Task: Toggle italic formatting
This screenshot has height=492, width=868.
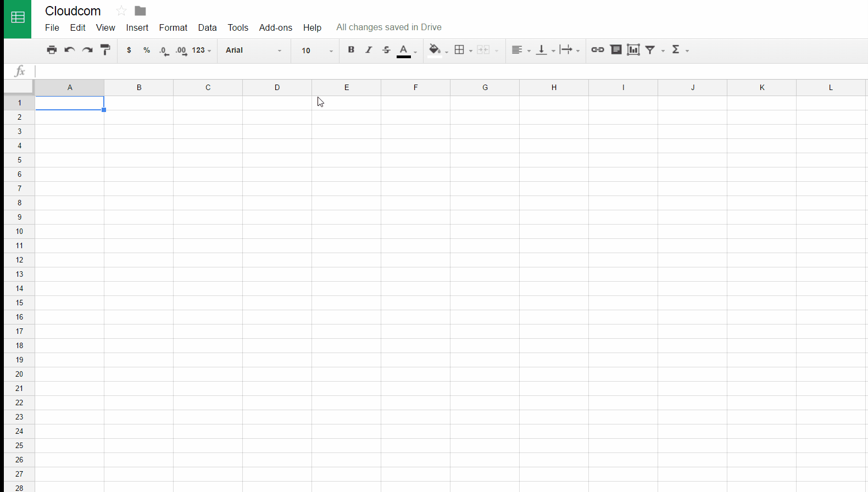Action: coord(369,49)
